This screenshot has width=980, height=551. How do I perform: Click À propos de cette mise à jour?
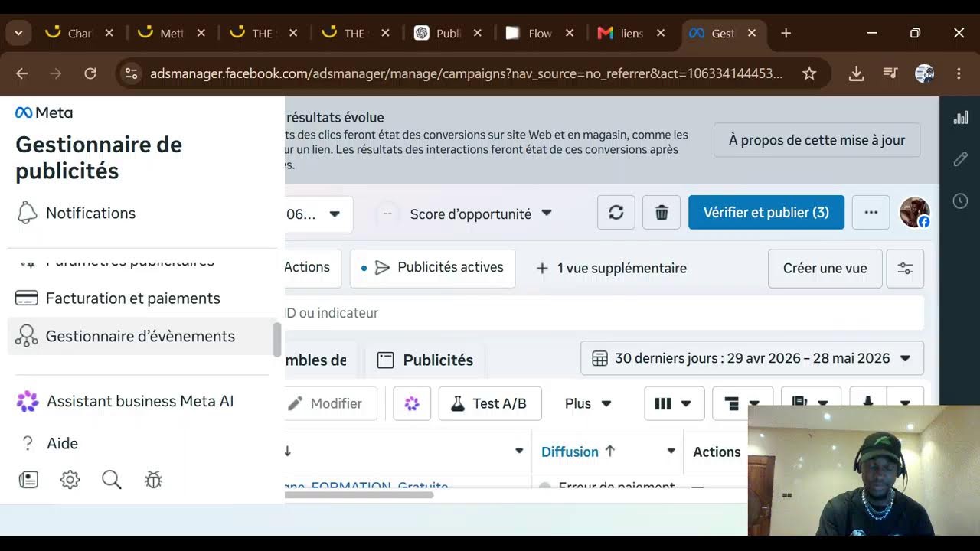[x=817, y=140]
